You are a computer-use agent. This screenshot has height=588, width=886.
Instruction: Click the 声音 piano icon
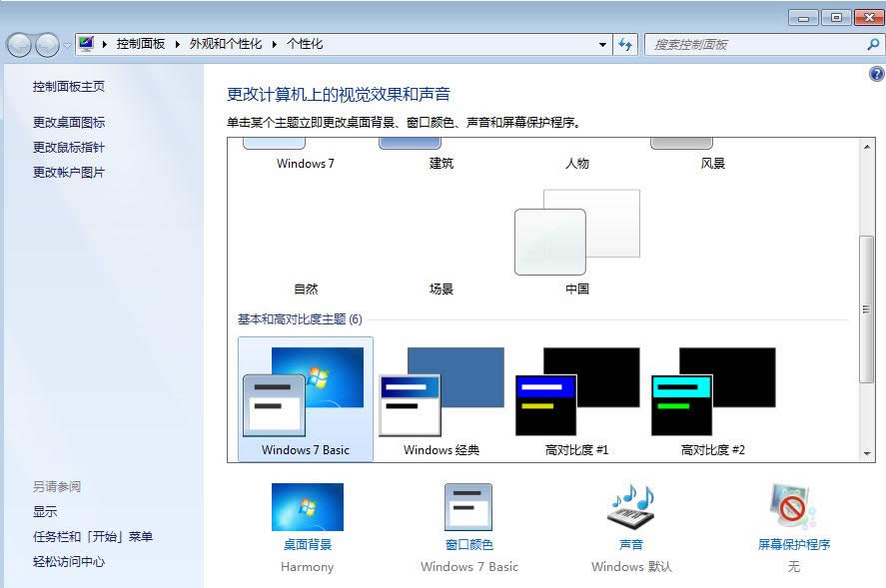pyautogui.click(x=631, y=507)
